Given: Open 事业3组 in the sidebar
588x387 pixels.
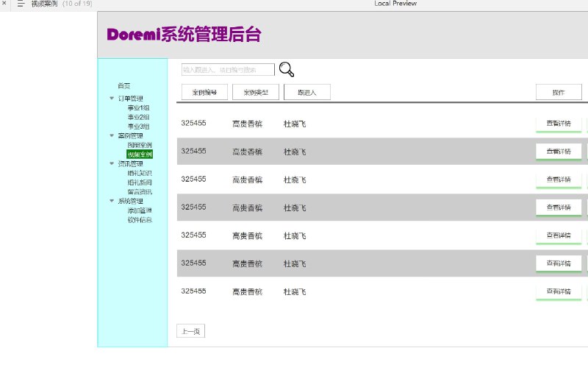Looking at the screenshot, I should click(138, 127).
